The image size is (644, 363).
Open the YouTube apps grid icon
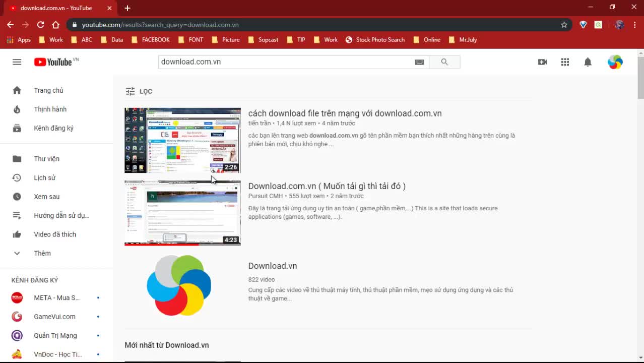[x=565, y=62]
